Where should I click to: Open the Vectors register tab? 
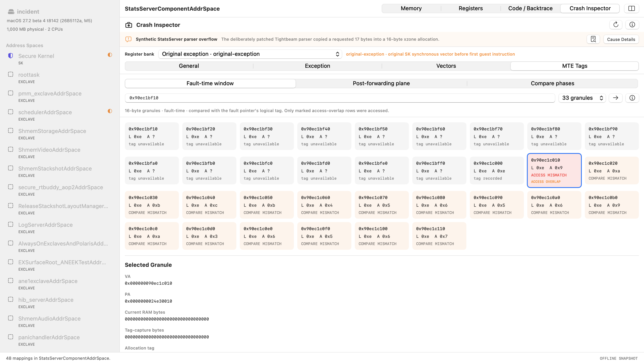[446, 66]
